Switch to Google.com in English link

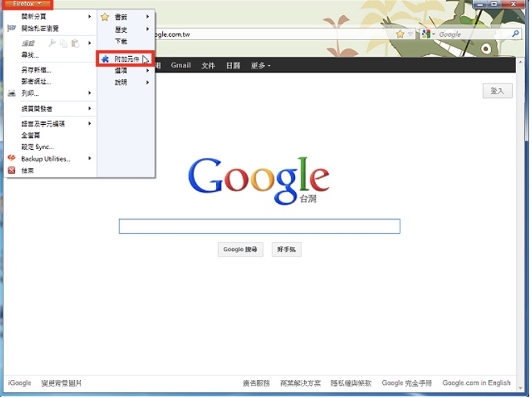(477, 383)
